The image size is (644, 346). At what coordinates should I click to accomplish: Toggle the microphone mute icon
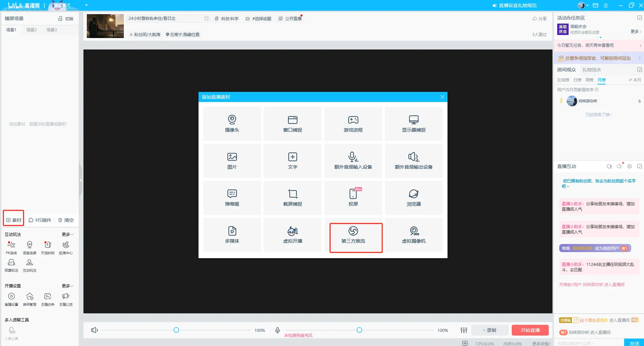pos(278,330)
